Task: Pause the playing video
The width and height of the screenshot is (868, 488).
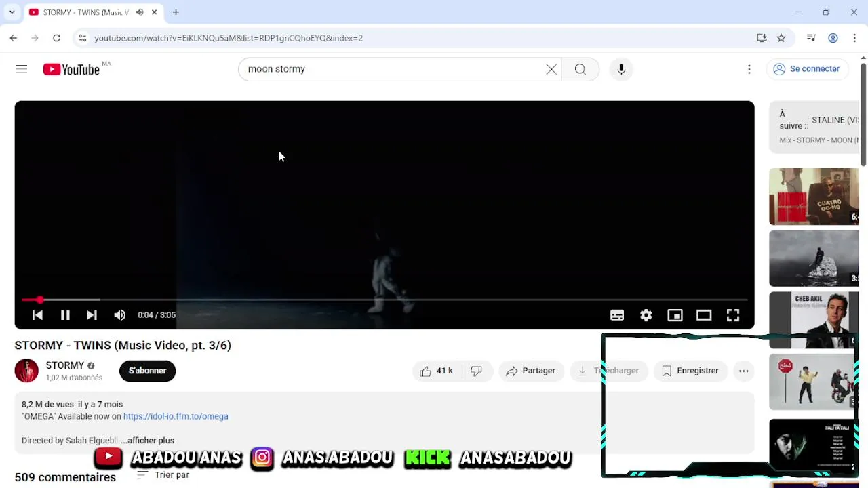Action: click(65, 315)
